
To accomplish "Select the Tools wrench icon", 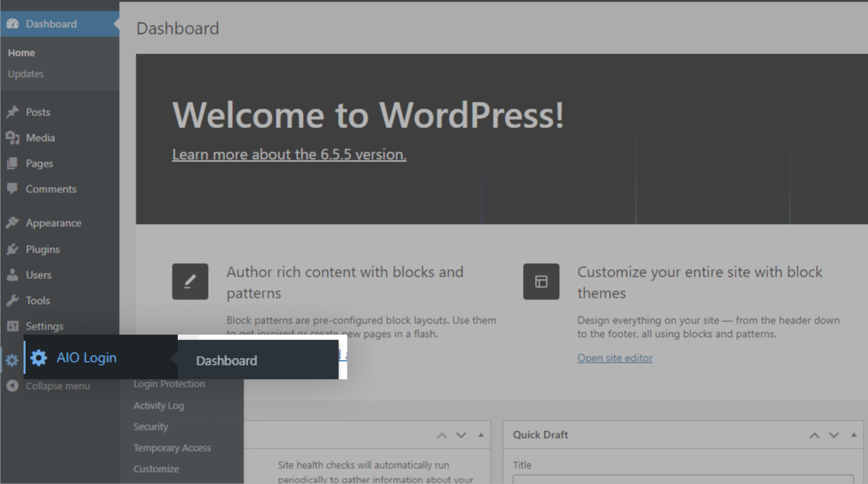I will (x=12, y=301).
